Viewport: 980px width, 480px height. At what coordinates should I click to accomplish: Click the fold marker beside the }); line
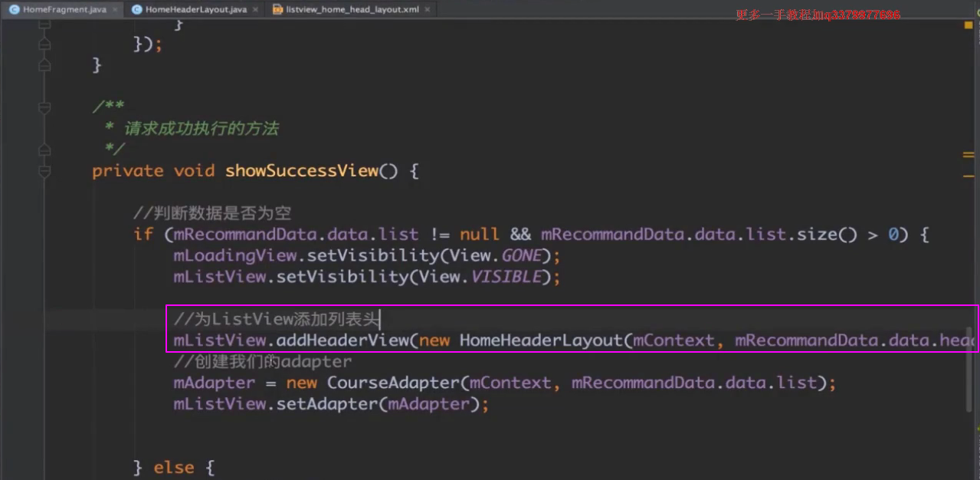(x=44, y=45)
